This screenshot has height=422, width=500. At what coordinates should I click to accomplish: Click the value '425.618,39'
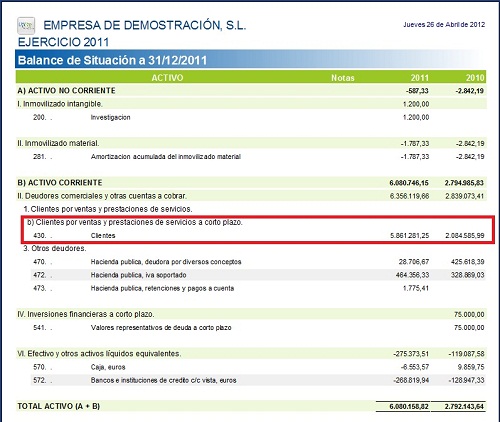click(x=467, y=262)
